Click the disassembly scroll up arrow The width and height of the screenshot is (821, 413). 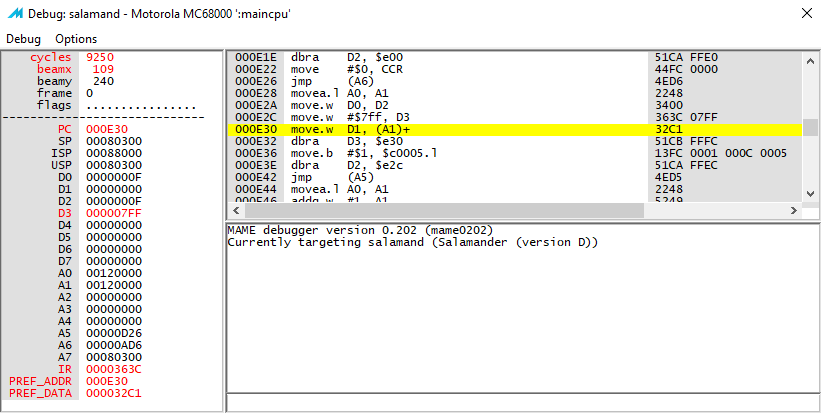[x=810, y=60]
